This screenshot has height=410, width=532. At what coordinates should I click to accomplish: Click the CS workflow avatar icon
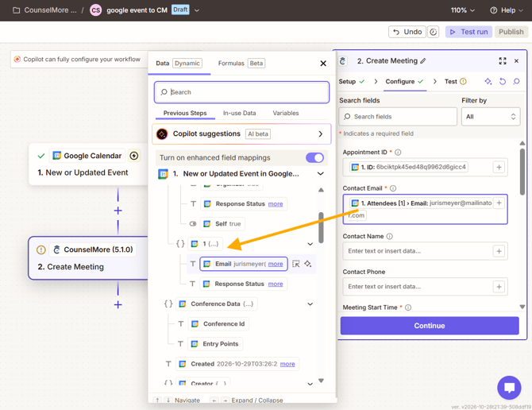point(95,10)
